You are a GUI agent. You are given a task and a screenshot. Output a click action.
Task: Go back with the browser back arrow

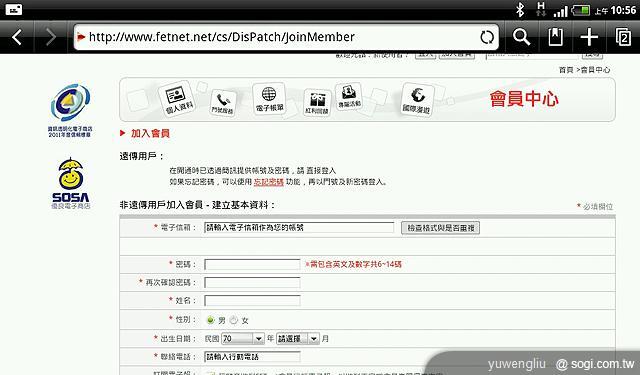click(17, 38)
